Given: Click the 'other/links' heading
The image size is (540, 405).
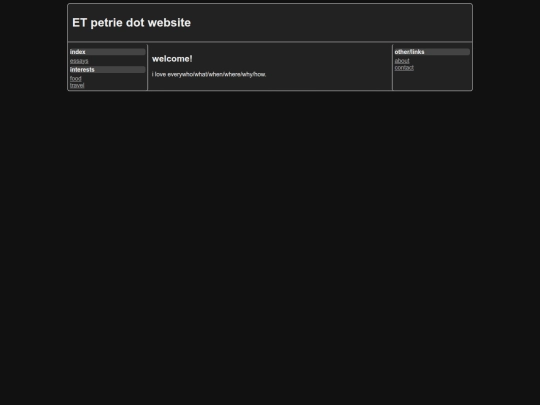Looking at the screenshot, I should (432, 52).
